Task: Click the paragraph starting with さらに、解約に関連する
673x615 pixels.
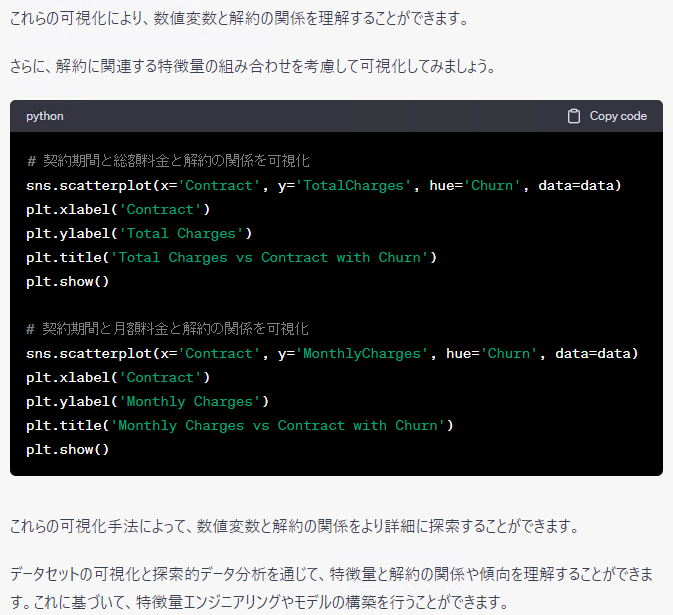Action: coord(252,66)
